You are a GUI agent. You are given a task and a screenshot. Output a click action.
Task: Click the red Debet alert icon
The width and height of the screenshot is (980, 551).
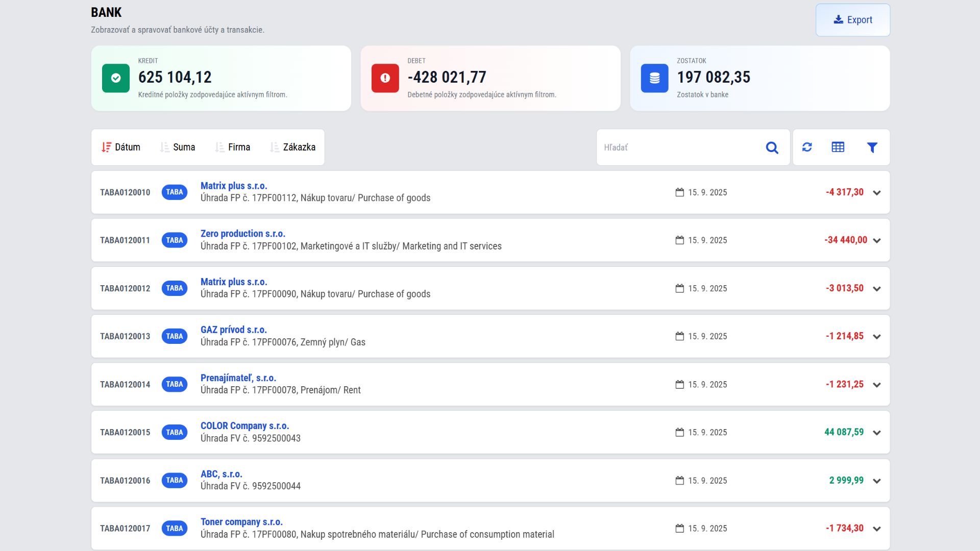[385, 78]
